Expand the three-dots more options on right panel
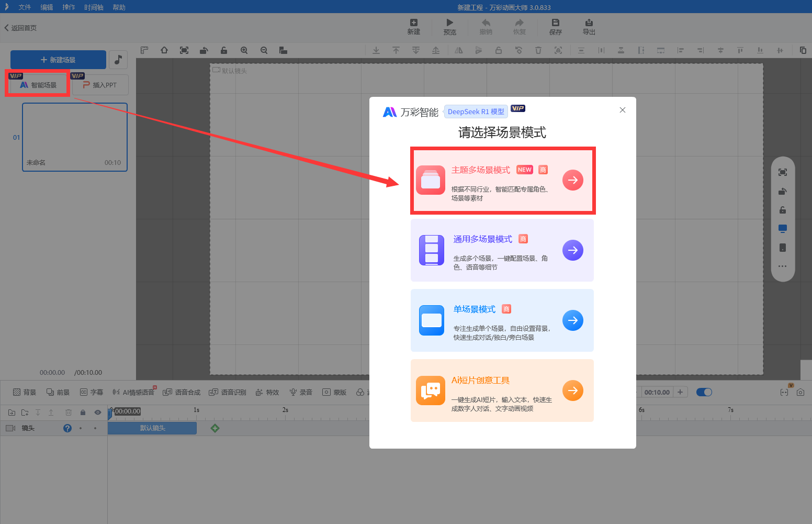Image resolution: width=812 pixels, height=524 pixels. point(782,266)
